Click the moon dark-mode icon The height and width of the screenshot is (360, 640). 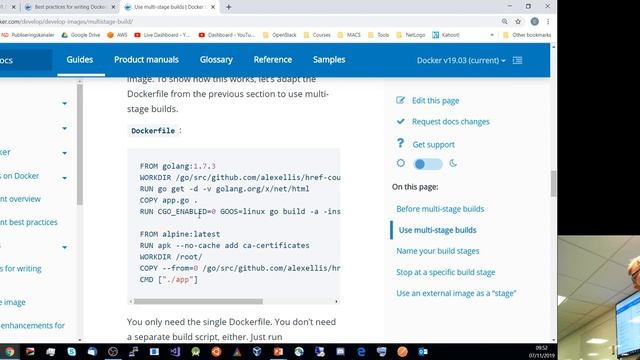(453, 163)
